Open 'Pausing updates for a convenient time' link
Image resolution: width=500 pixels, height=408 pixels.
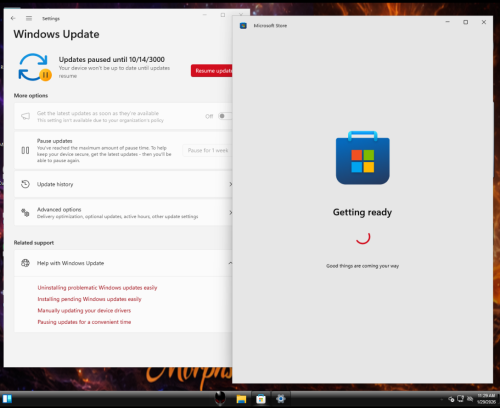[84, 322]
